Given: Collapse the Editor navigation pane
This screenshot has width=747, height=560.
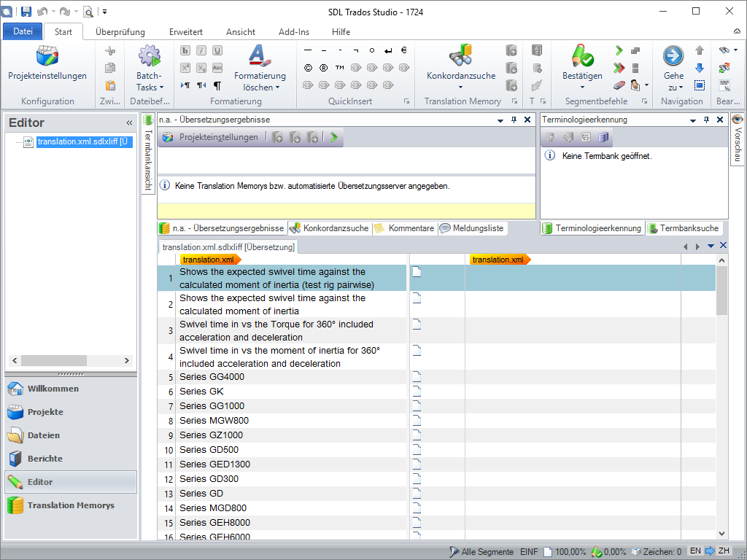Looking at the screenshot, I should [129, 122].
